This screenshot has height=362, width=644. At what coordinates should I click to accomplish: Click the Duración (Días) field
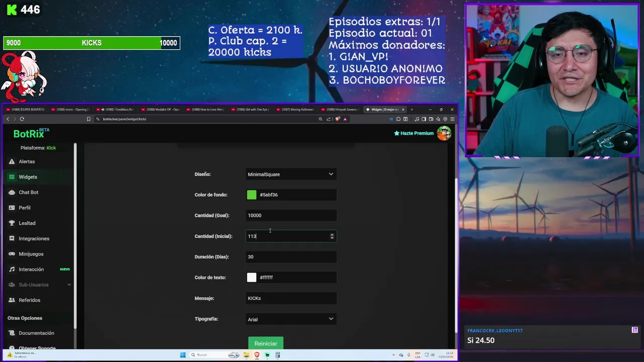pos(291,257)
